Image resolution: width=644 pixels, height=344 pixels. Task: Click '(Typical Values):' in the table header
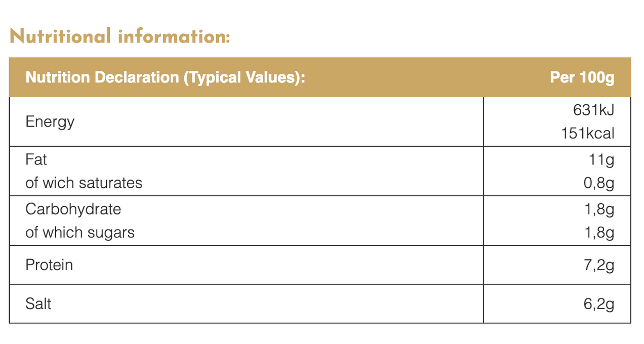(244, 77)
